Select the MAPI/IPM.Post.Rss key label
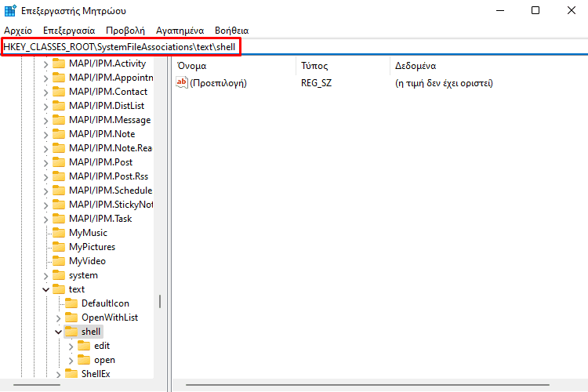 pyautogui.click(x=108, y=176)
